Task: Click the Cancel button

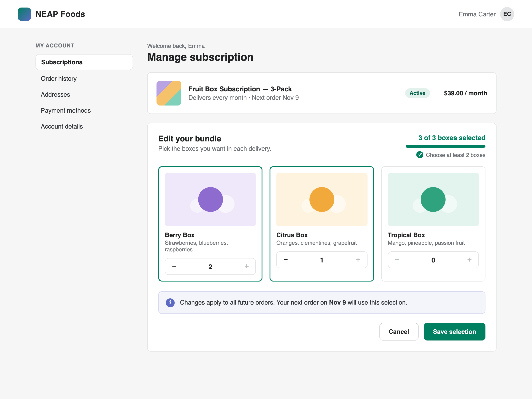Action: (399, 331)
